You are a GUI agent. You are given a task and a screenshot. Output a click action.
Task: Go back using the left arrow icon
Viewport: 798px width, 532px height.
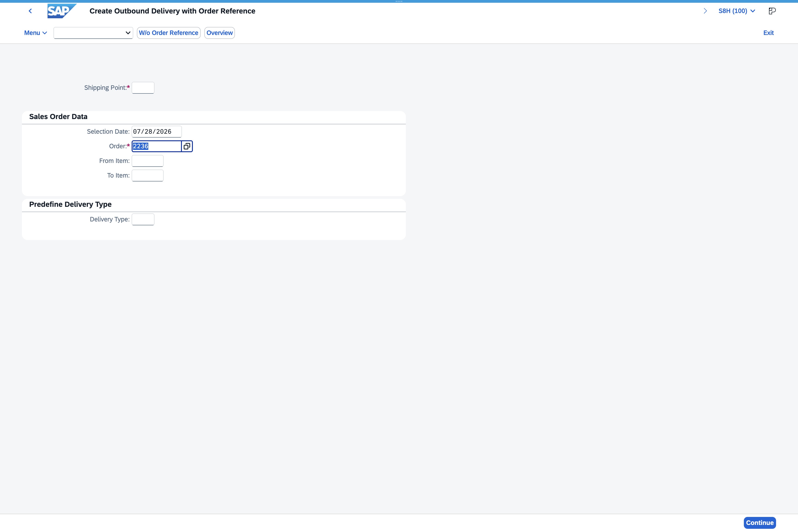pyautogui.click(x=30, y=11)
